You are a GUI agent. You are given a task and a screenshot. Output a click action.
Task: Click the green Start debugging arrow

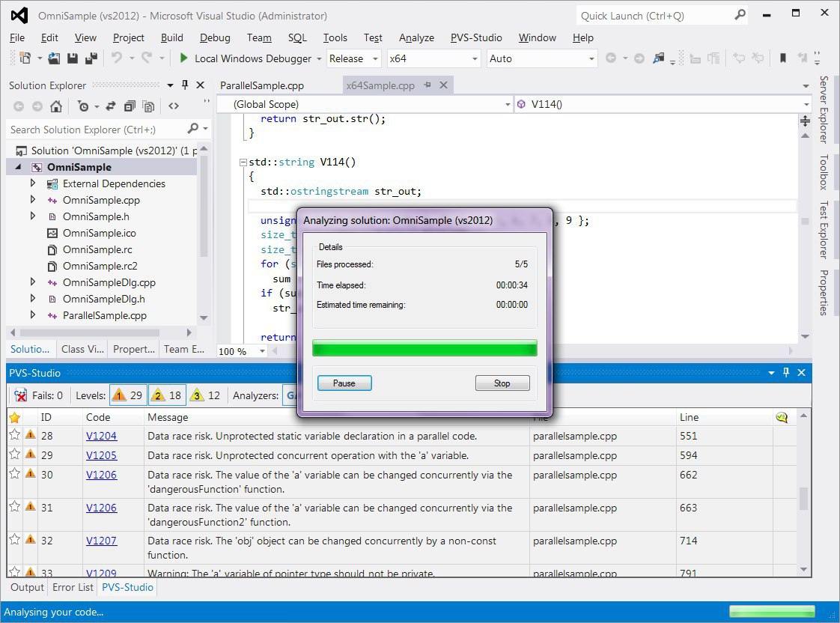tap(183, 58)
